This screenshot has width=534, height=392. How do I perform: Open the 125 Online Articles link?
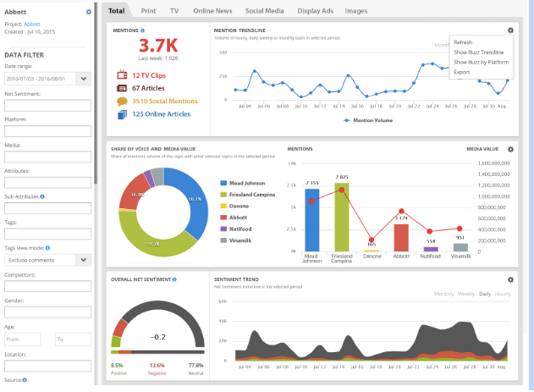[x=161, y=114]
